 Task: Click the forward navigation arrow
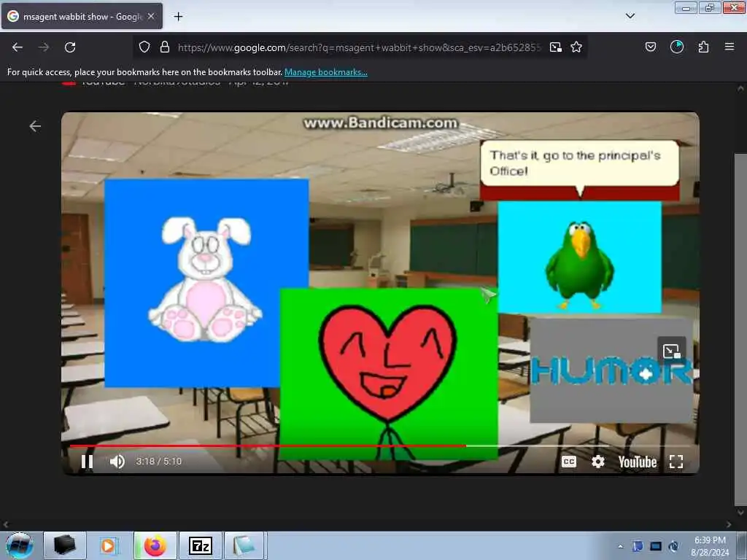44,47
